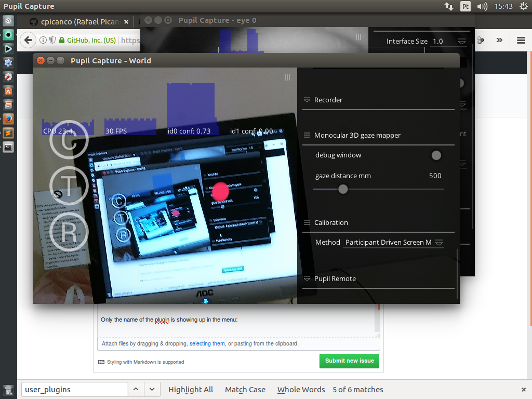
Task: Click the 15:43 clock
Action: pyautogui.click(x=503, y=6)
